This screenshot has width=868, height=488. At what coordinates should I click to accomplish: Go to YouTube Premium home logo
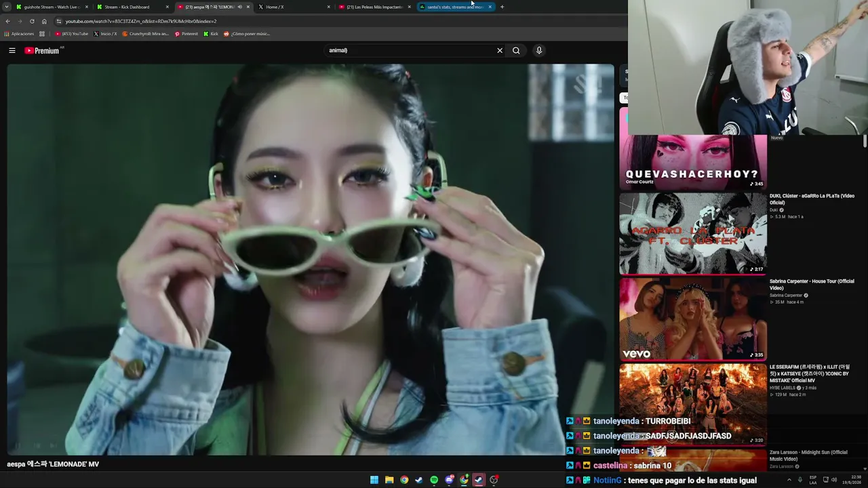[x=43, y=50]
